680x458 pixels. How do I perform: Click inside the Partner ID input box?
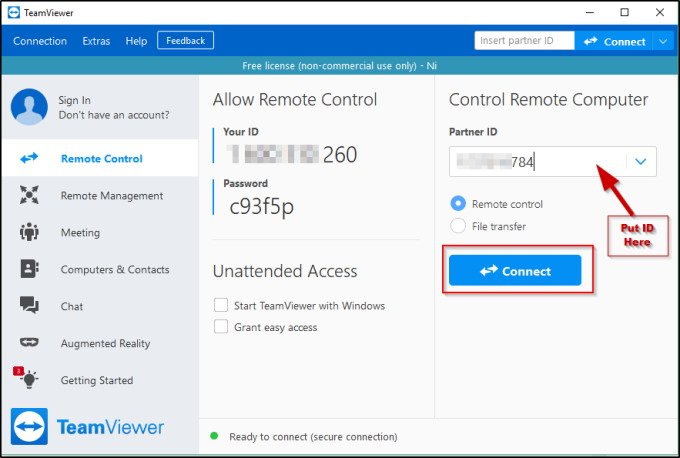click(538, 162)
